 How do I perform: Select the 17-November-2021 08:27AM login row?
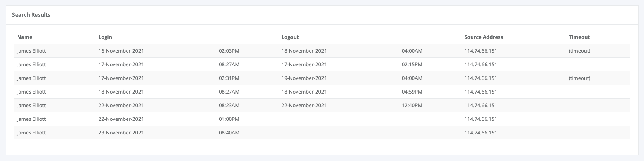pyautogui.click(x=322, y=64)
